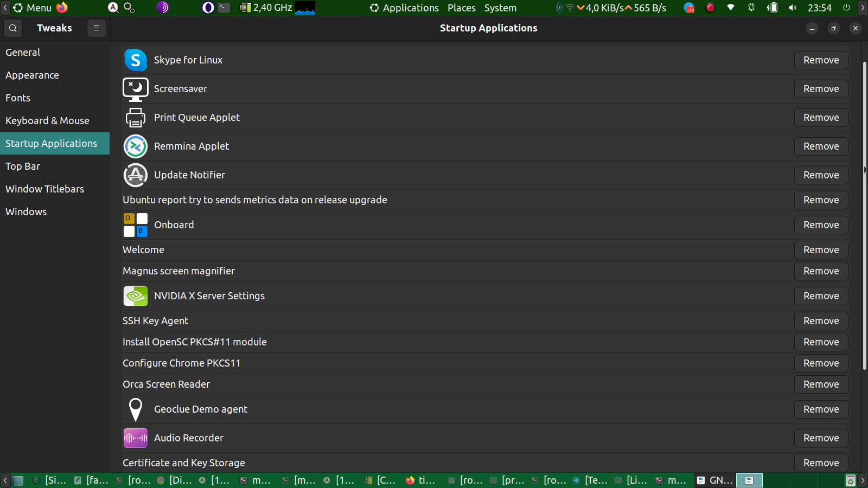Remove Print Queue Applet from startup
This screenshot has height=488, width=868.
point(821,118)
